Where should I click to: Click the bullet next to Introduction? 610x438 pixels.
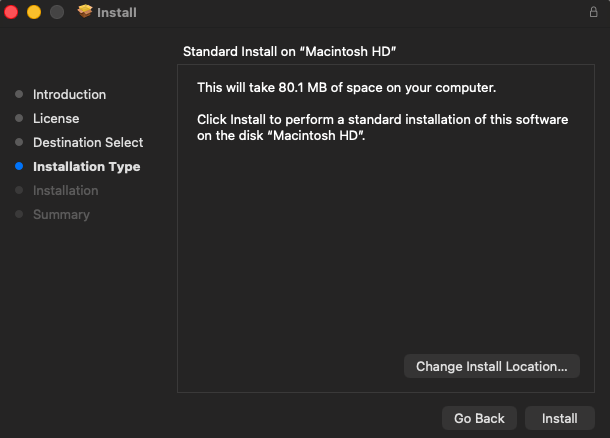[18, 95]
